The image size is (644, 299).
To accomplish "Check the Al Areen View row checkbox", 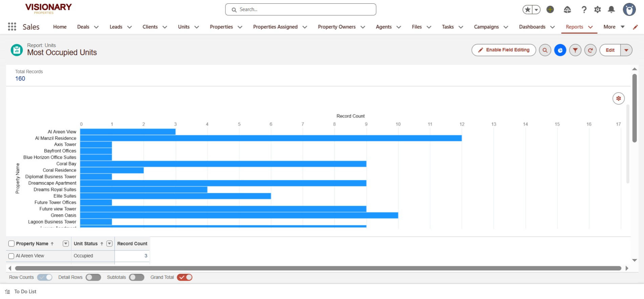I will pos(11,256).
